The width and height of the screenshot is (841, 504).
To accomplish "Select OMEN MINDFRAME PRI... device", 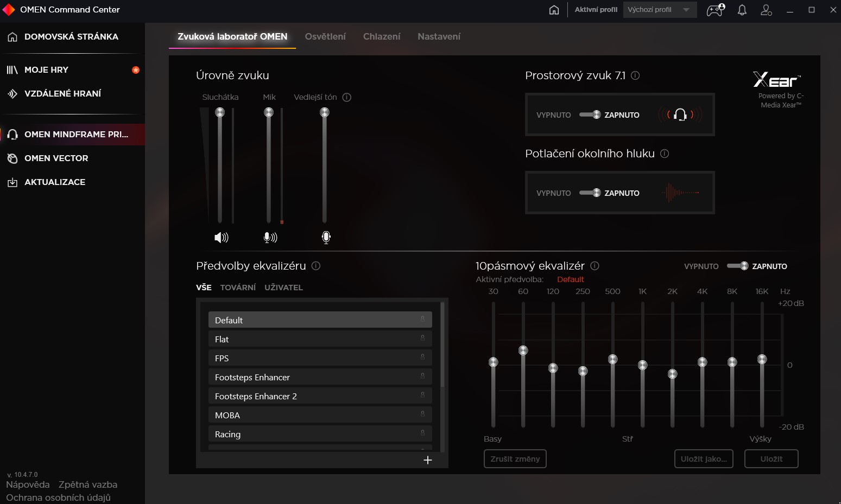I will coord(72,134).
